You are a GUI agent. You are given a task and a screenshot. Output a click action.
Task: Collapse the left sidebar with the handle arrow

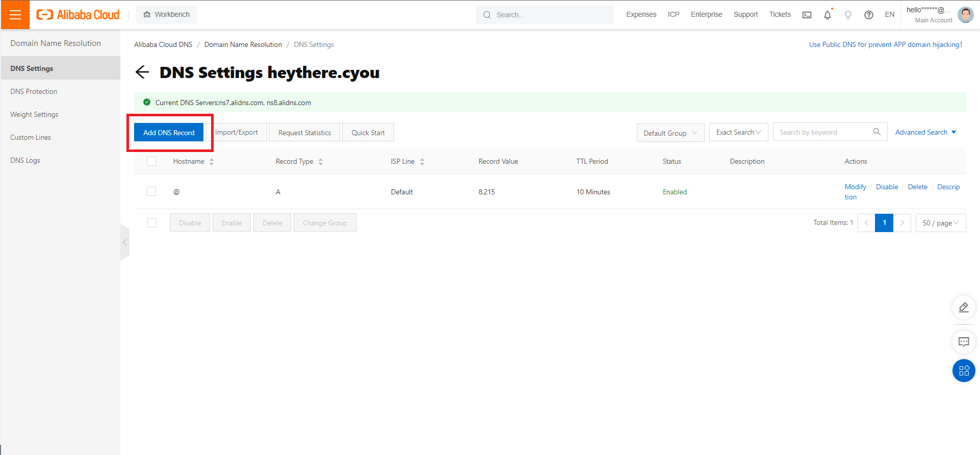click(x=124, y=242)
